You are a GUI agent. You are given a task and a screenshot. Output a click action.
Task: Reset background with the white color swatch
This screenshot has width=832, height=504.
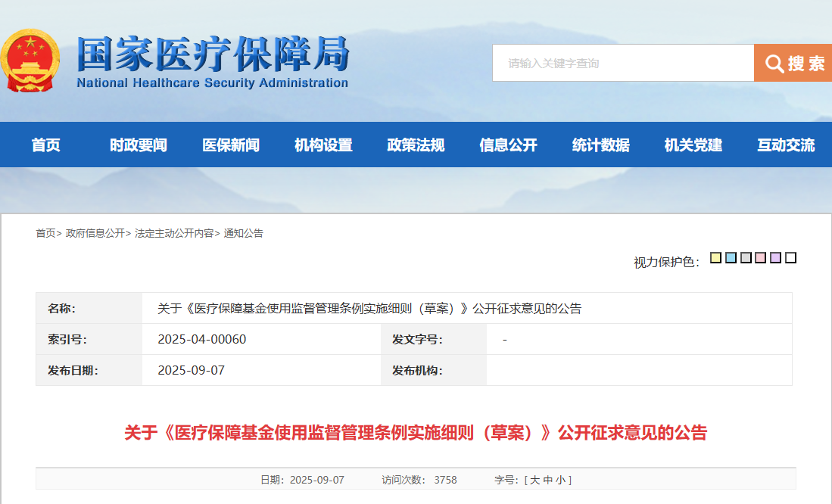(x=790, y=258)
